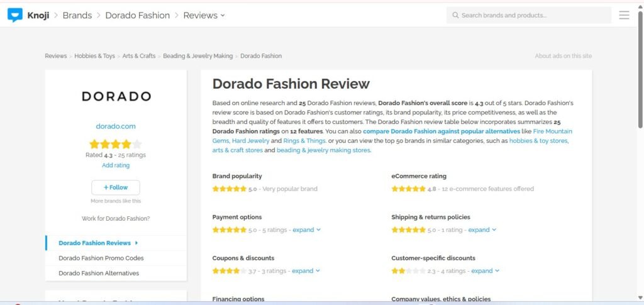This screenshot has width=644, height=305.
Task: Click the Follow button
Action: (x=116, y=187)
